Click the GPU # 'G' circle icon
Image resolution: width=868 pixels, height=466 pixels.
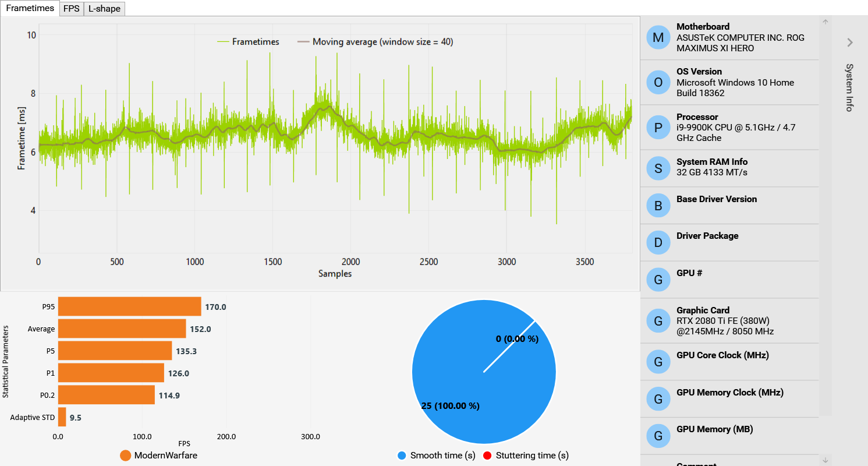pyautogui.click(x=658, y=280)
